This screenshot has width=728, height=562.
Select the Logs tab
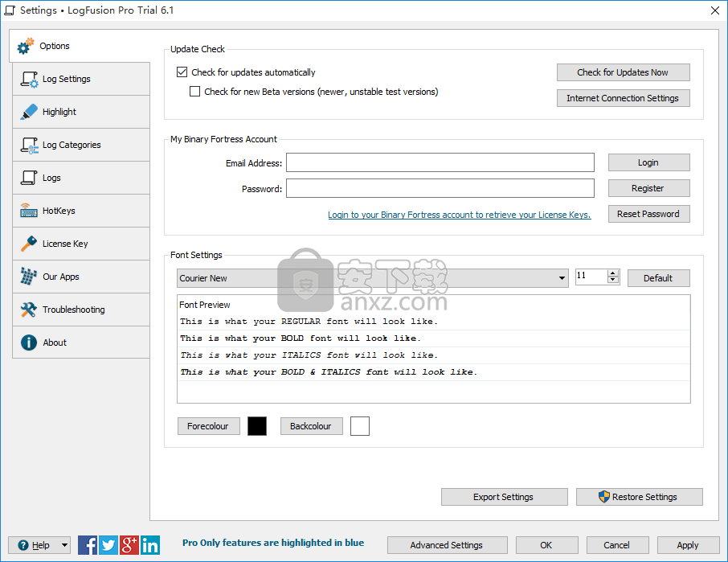81,178
